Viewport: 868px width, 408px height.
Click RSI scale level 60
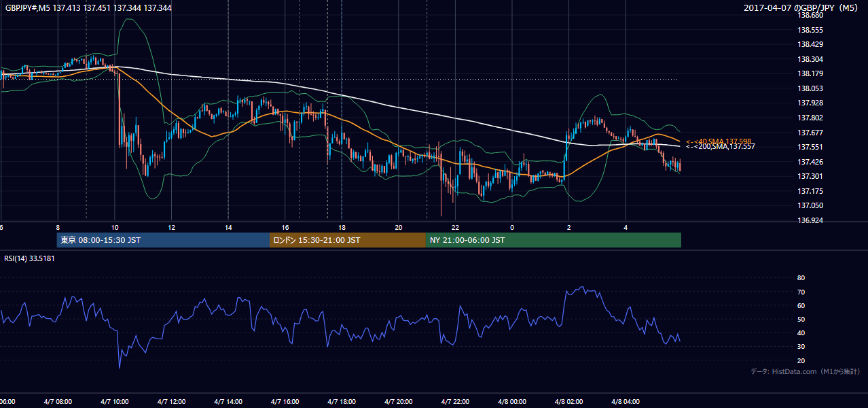tap(801, 305)
